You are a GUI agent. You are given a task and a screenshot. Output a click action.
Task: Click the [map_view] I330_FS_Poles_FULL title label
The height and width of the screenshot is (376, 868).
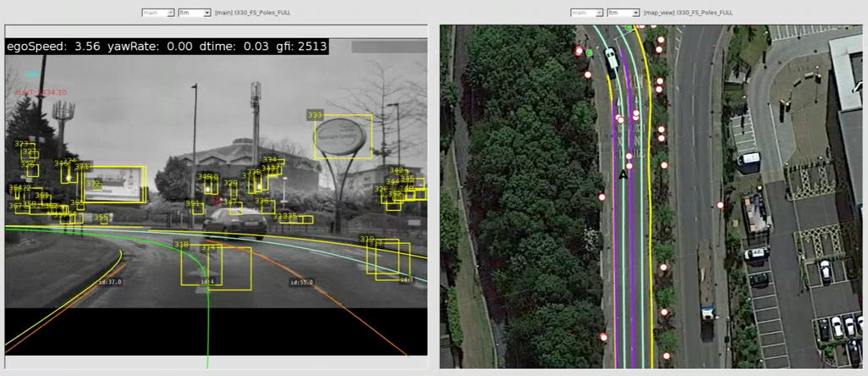tap(687, 13)
